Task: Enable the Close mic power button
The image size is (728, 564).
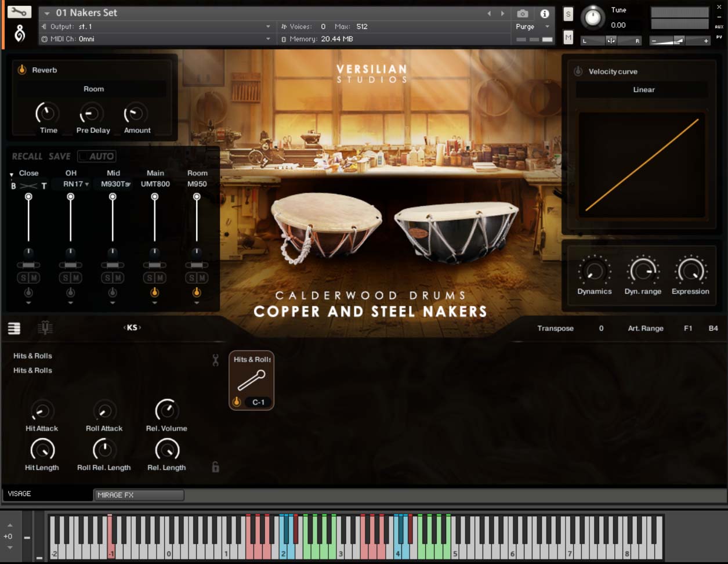Action: pos(28,292)
